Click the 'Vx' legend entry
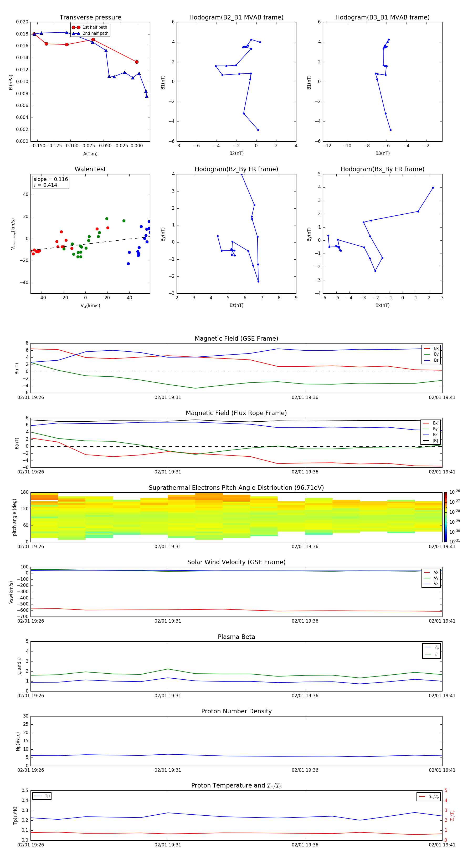Screen dimensions: 473x868 (431, 572)
